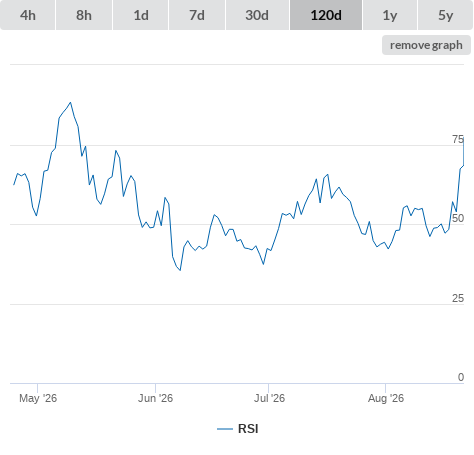Click the 25 y-axis value label
Viewport: 474px width, 455px height.
pos(458,298)
